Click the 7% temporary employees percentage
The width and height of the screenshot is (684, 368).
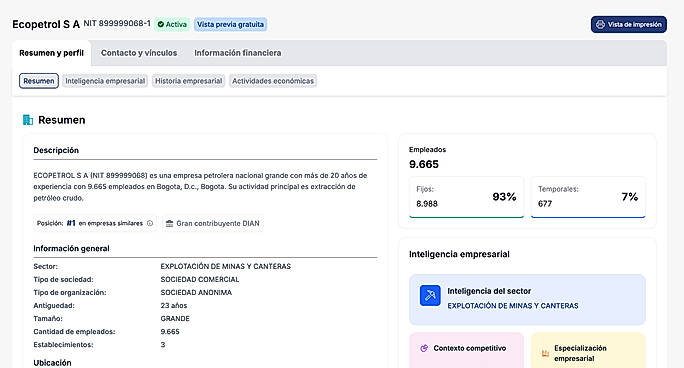tap(629, 197)
